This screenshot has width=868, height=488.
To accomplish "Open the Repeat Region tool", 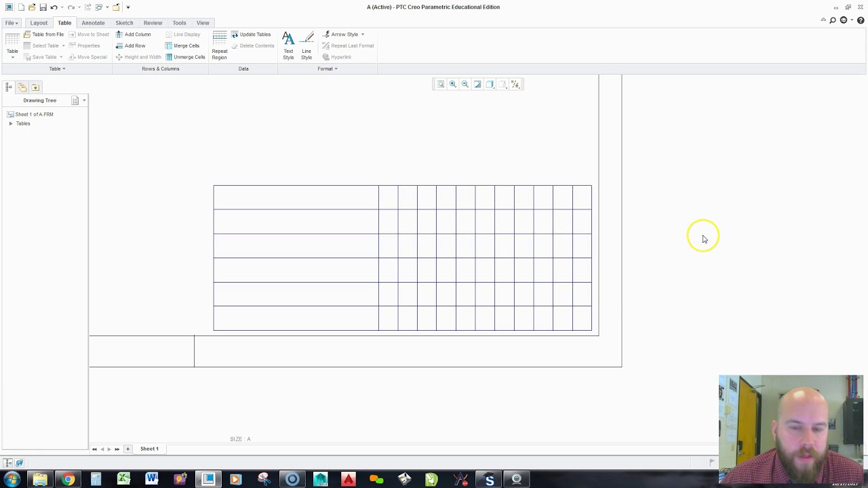I will [220, 45].
